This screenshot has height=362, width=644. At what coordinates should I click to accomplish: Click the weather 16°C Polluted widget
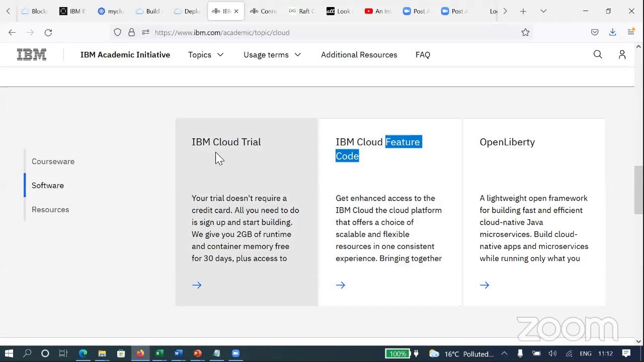[x=461, y=353]
